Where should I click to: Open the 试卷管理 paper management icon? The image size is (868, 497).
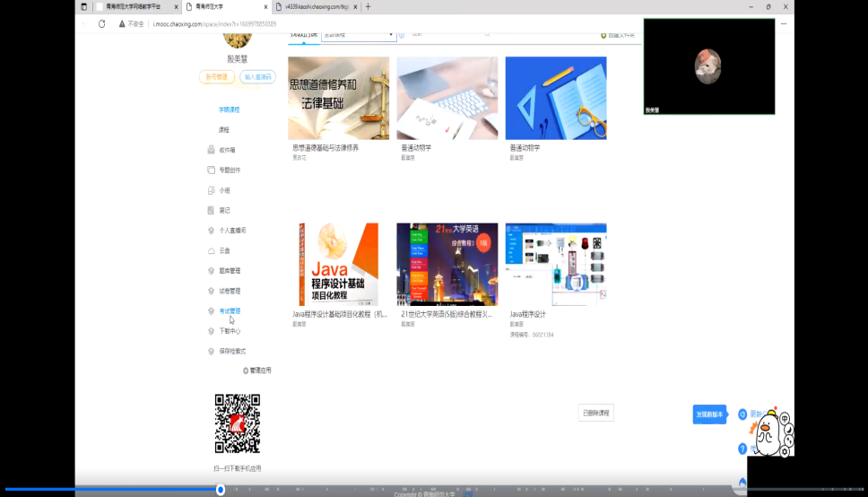[x=211, y=291]
